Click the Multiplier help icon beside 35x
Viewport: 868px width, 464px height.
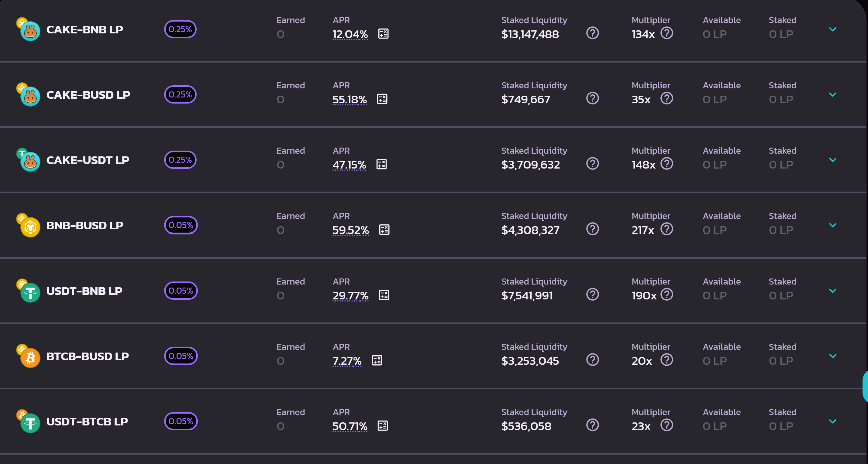click(666, 98)
